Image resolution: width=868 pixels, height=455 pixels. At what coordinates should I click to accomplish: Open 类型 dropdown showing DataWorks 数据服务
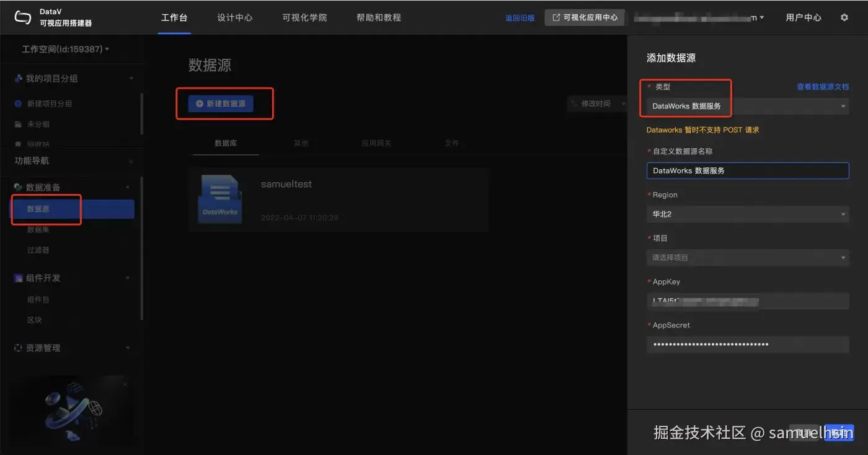click(x=748, y=107)
